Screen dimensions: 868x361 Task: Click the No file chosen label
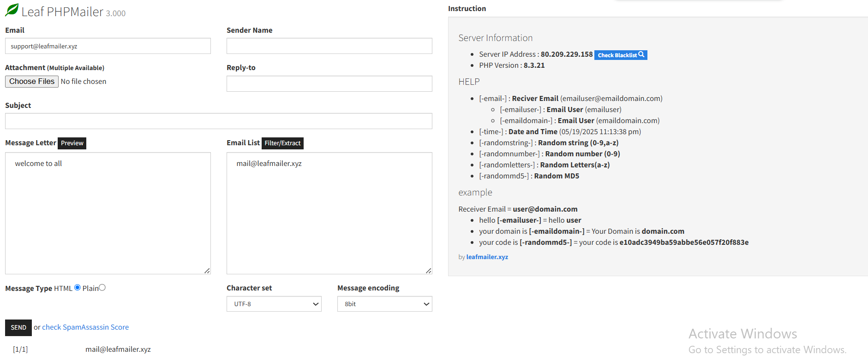pyautogui.click(x=84, y=81)
